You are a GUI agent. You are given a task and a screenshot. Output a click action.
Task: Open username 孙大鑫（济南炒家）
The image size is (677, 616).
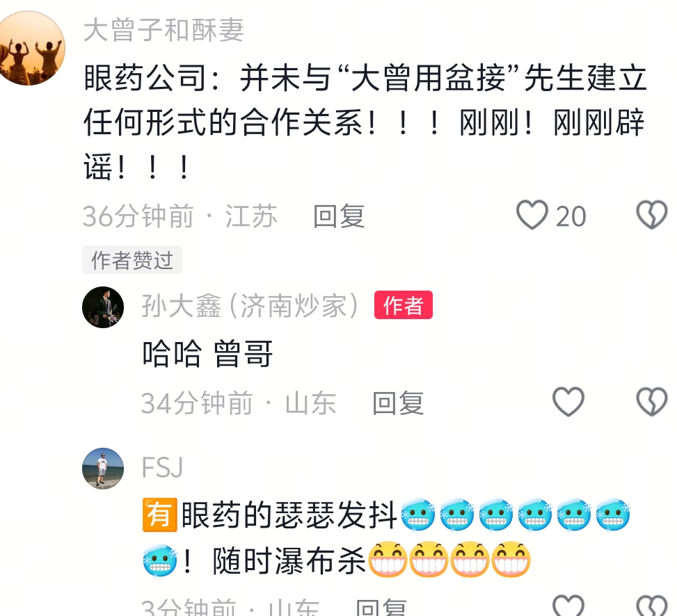pos(251,306)
